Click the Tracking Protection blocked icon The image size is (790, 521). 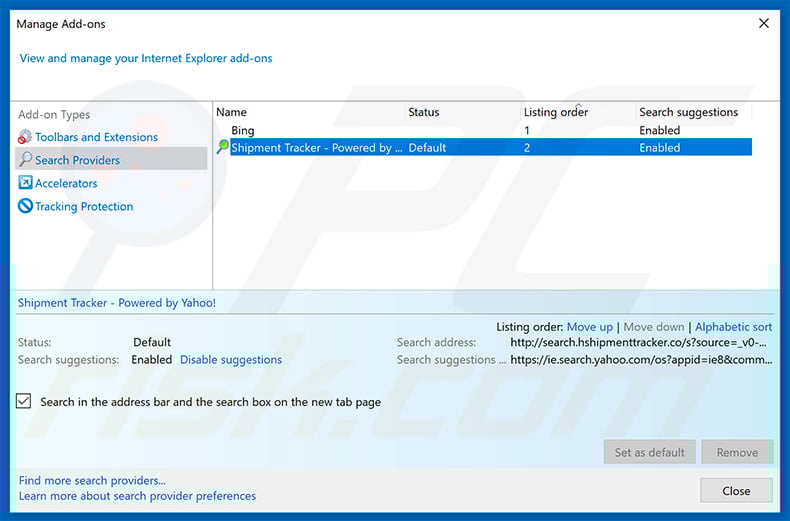[x=26, y=206]
